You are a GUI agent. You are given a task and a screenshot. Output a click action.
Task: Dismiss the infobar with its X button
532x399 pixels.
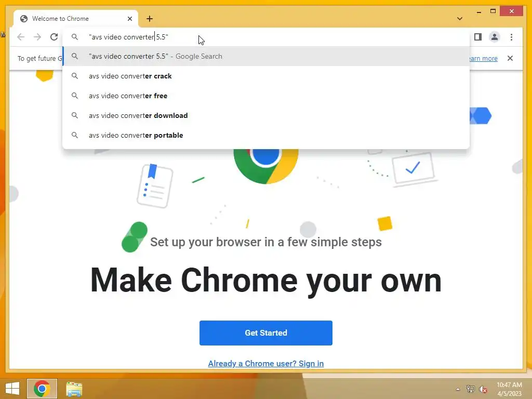pyautogui.click(x=510, y=58)
